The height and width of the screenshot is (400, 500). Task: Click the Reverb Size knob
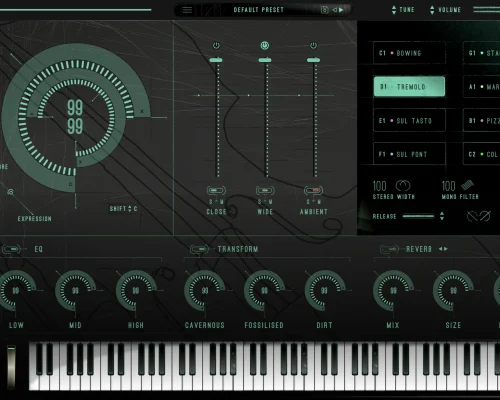(x=453, y=291)
